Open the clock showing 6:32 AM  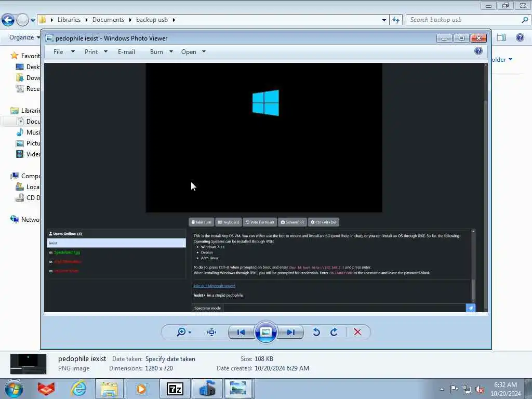click(506, 389)
